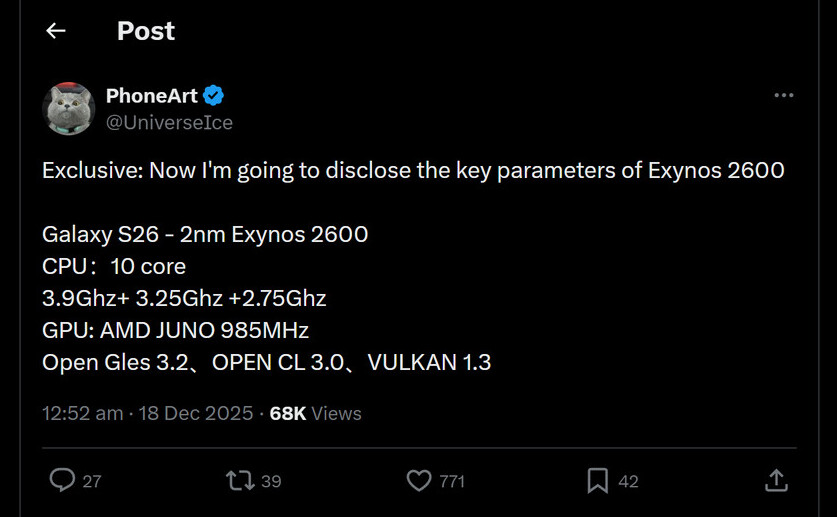Repost this post with the retweet icon
Screen dimensions: 837x517
[240, 481]
